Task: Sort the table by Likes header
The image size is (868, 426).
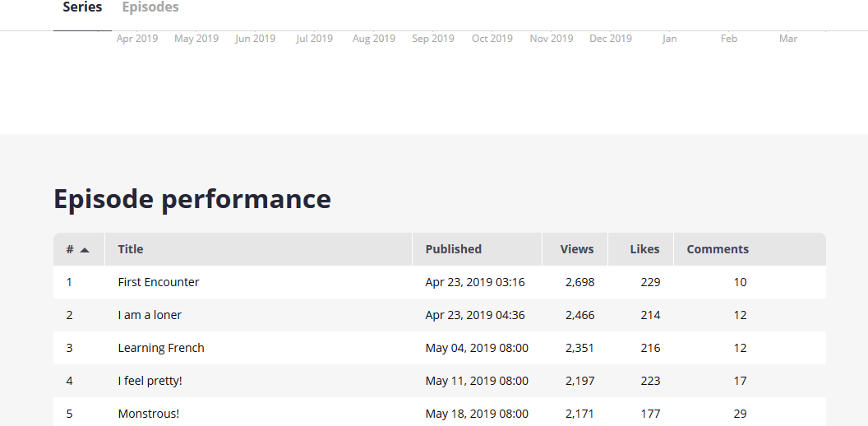Action: [644, 249]
